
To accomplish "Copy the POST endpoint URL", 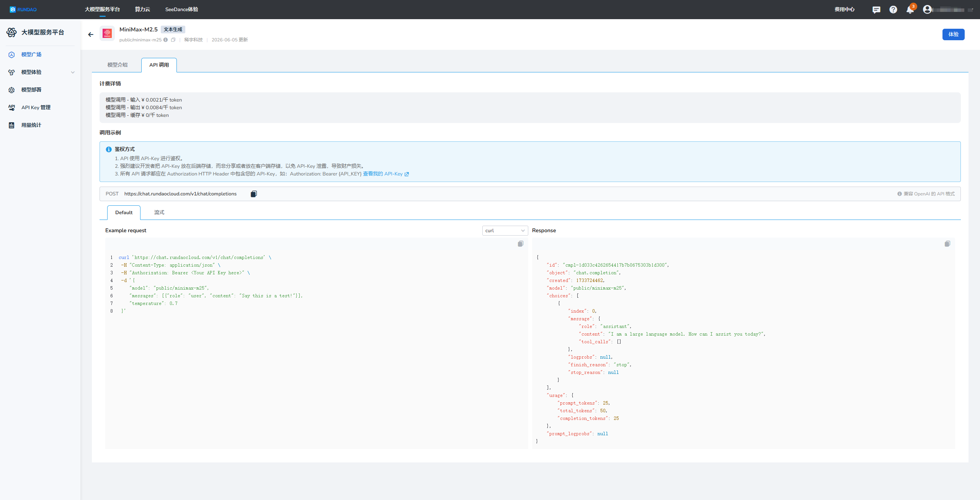I will (x=253, y=194).
